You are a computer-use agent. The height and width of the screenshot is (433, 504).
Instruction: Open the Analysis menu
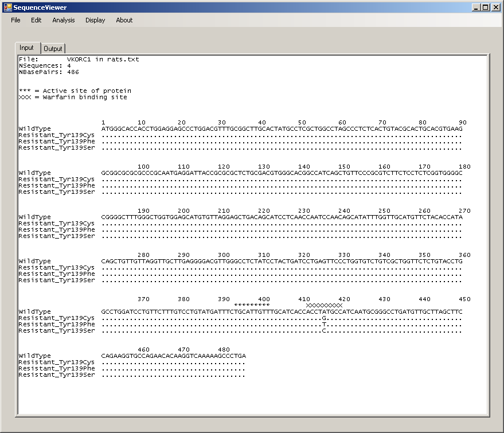coord(64,20)
